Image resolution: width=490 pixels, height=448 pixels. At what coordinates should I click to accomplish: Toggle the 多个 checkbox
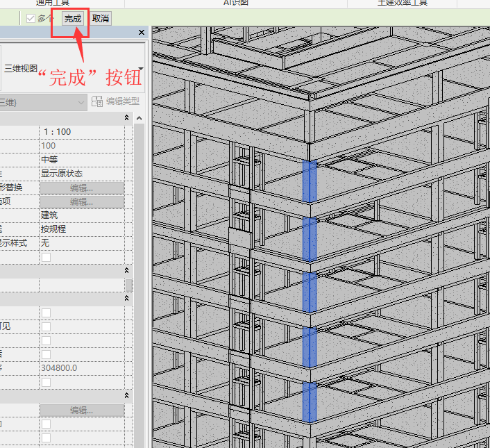[x=31, y=19]
